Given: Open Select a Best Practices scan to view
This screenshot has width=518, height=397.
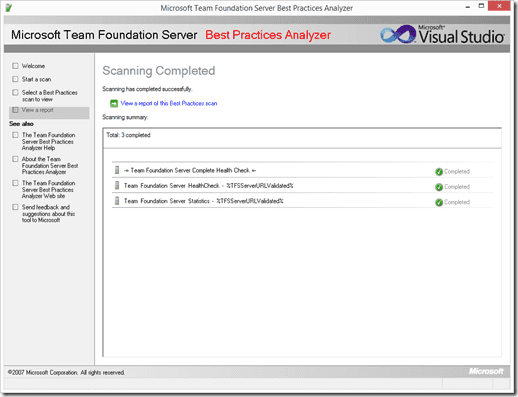Looking at the screenshot, I should tap(50, 96).
